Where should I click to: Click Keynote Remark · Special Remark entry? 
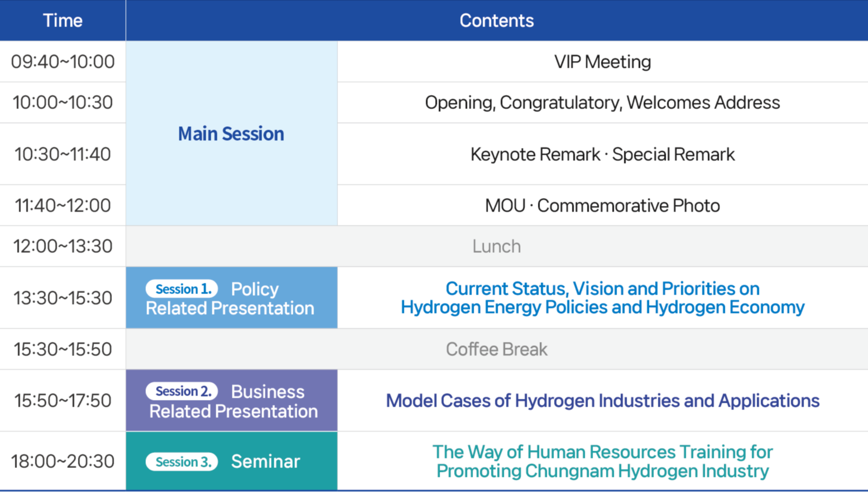coord(602,154)
